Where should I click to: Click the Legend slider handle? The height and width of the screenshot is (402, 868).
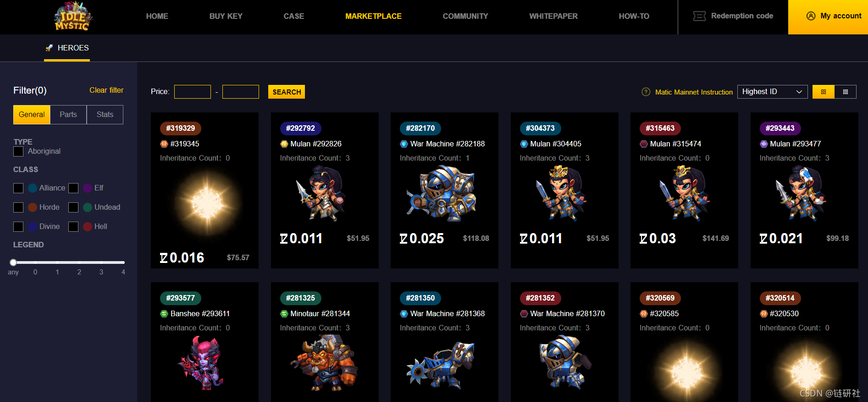(13, 262)
